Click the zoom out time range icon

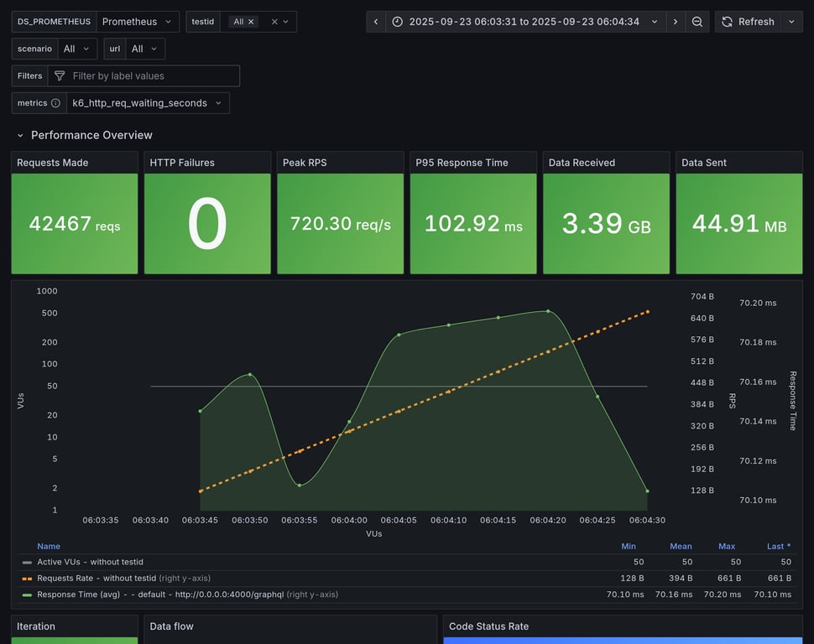[x=697, y=22]
